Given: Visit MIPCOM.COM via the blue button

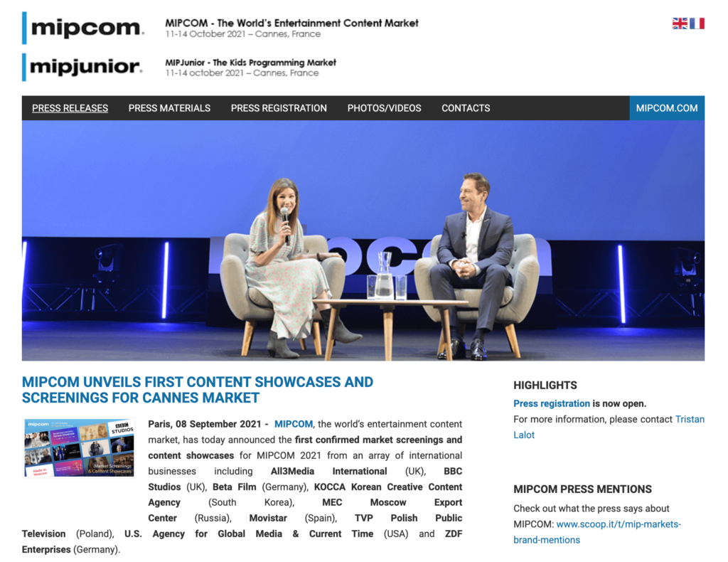Looking at the screenshot, I should tap(666, 108).
